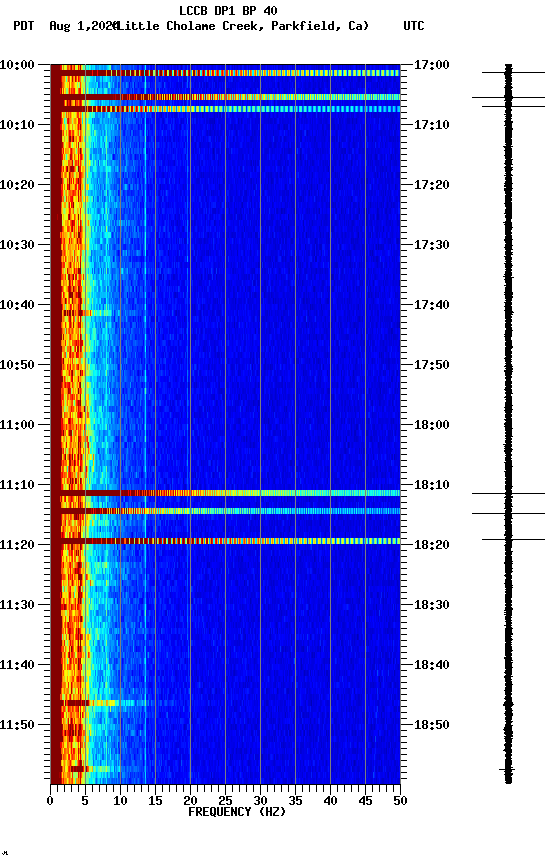Click the 30 Hz frequency axis label

point(260,801)
